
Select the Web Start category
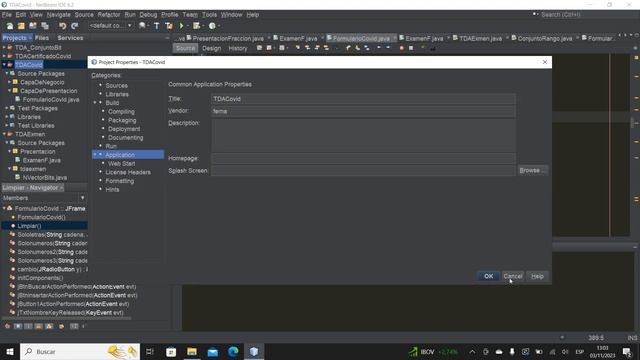(121, 163)
